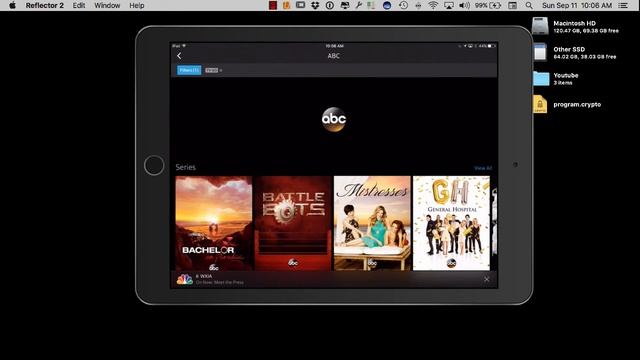
Task: Select the program.crypto file icon
Action: pyautogui.click(x=540, y=104)
